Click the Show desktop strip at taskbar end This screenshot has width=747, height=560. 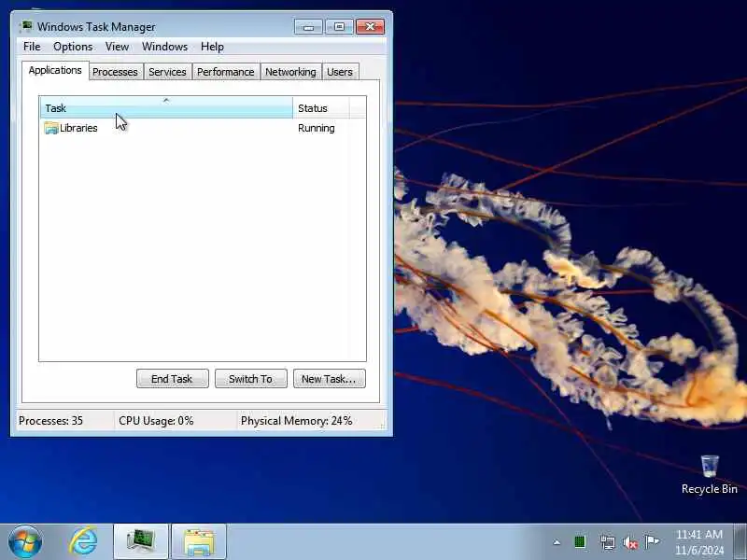740,542
